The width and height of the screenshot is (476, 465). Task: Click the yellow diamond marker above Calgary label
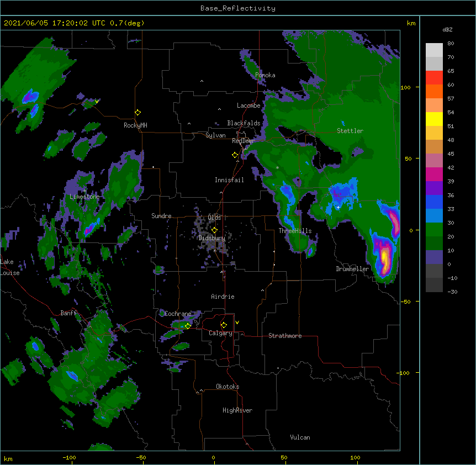[224, 325]
